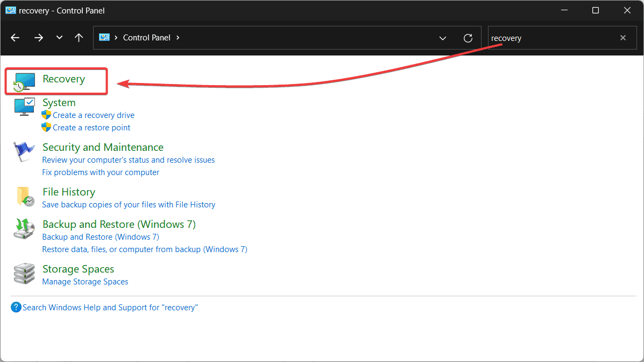
Task: Select Manage Storage Spaces
Action: (85, 282)
